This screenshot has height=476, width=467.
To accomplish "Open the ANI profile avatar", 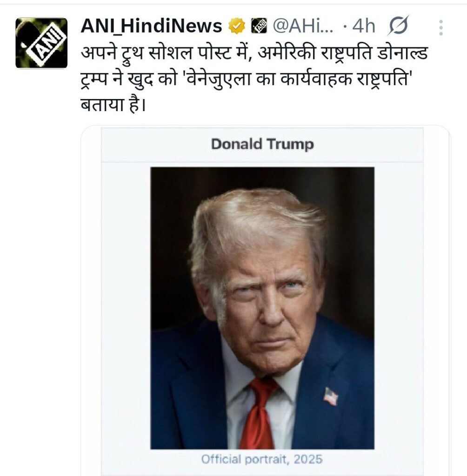I will tap(41, 43).
